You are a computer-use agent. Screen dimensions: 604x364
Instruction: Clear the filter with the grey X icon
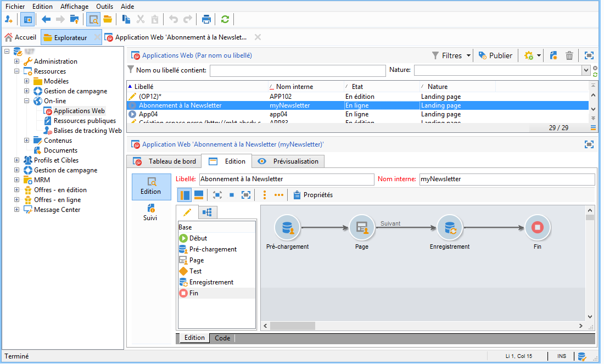595,68
